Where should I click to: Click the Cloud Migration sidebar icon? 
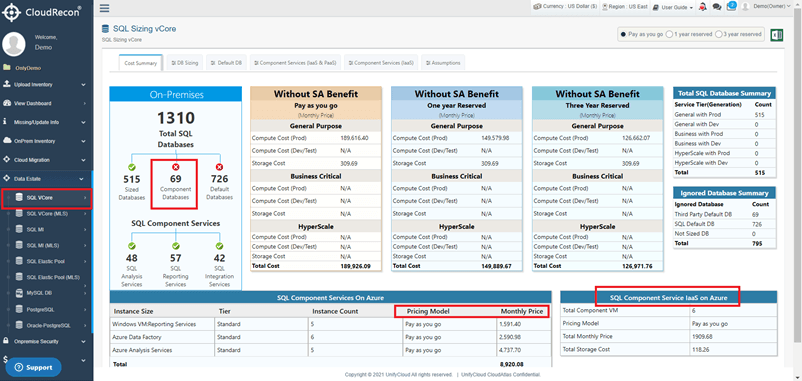[6, 160]
